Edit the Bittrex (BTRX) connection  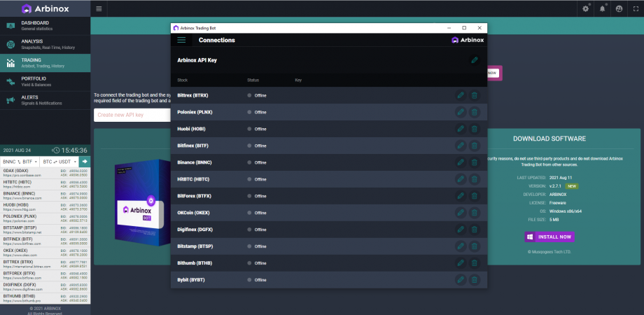[461, 95]
